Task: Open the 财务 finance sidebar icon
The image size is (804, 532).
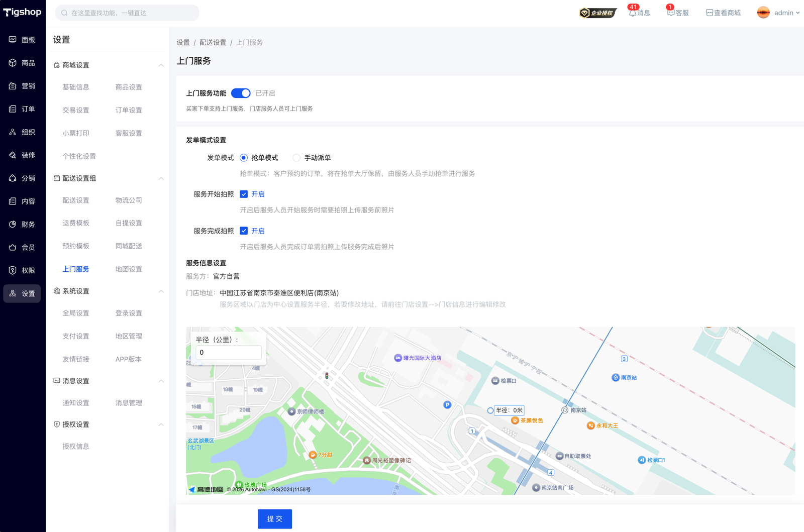Action: coord(13,224)
